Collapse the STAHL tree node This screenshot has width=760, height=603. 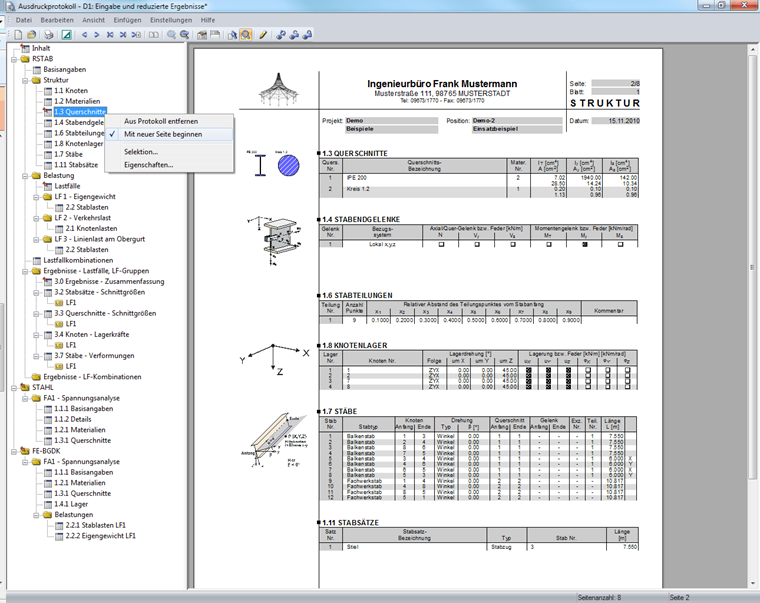pos(14,386)
